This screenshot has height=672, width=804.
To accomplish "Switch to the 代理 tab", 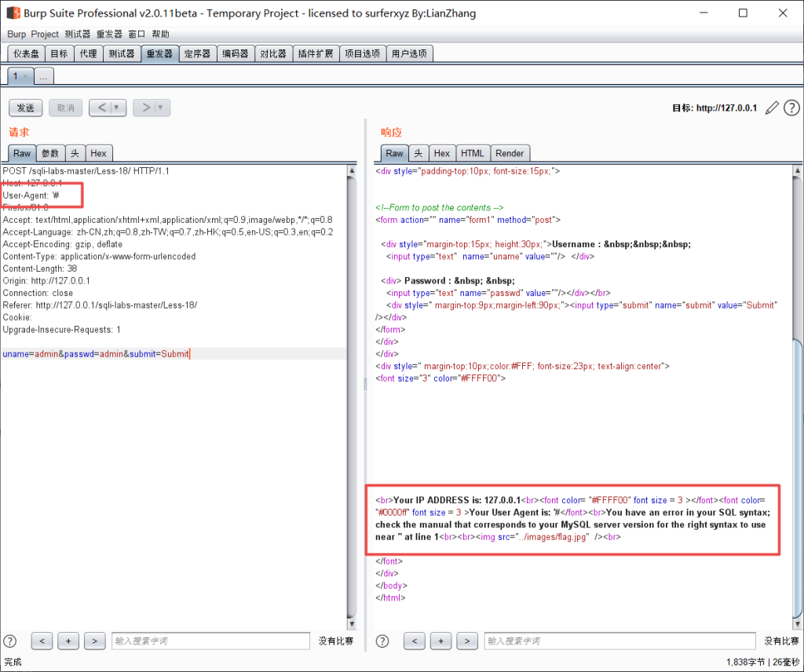I will 88,53.
